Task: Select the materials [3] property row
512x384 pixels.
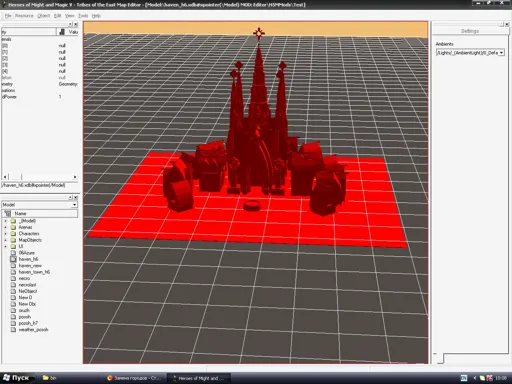Action: 39,65
